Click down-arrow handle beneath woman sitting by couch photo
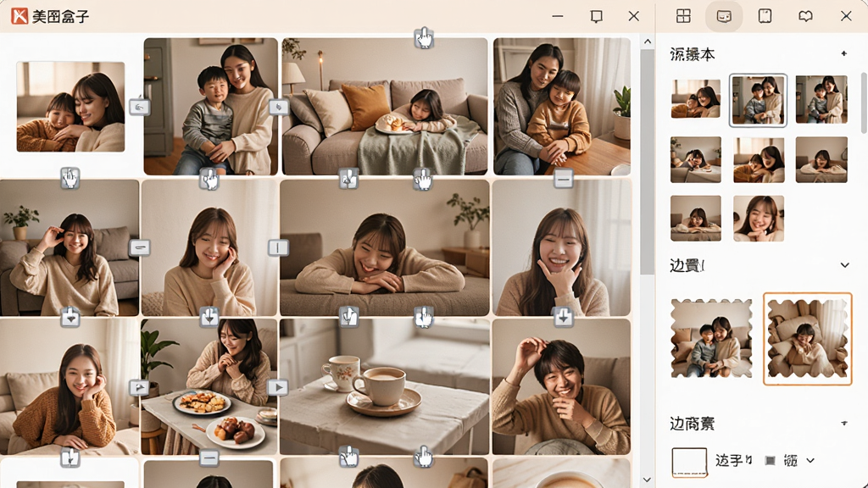The image size is (868, 488). (x=70, y=317)
